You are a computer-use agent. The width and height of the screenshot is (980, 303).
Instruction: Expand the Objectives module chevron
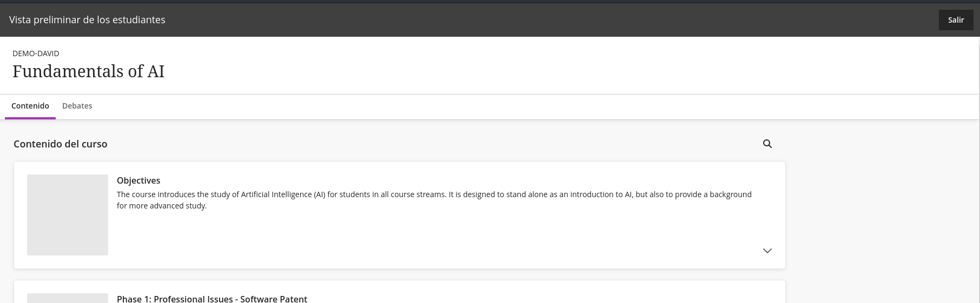coord(767,251)
